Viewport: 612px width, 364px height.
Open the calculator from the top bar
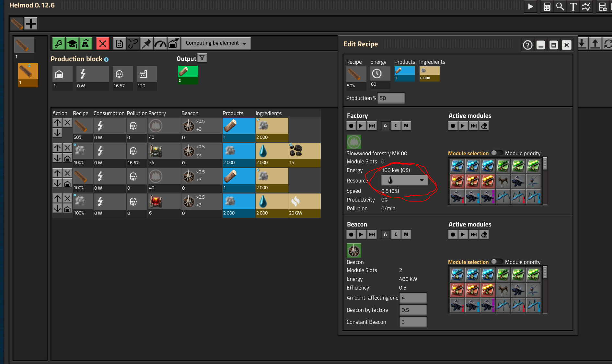[547, 6]
